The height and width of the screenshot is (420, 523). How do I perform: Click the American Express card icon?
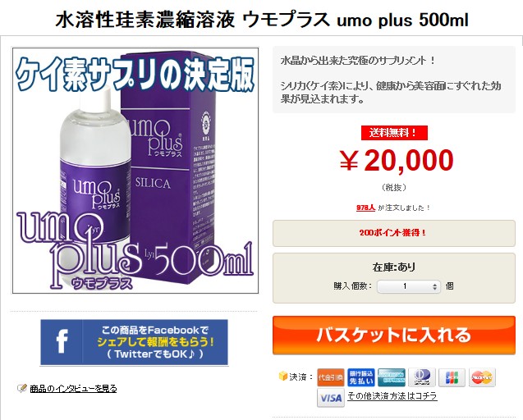pyautogui.click(x=392, y=377)
